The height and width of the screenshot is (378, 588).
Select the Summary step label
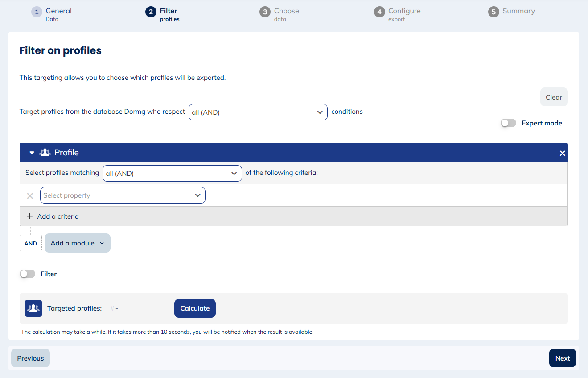[x=518, y=11]
